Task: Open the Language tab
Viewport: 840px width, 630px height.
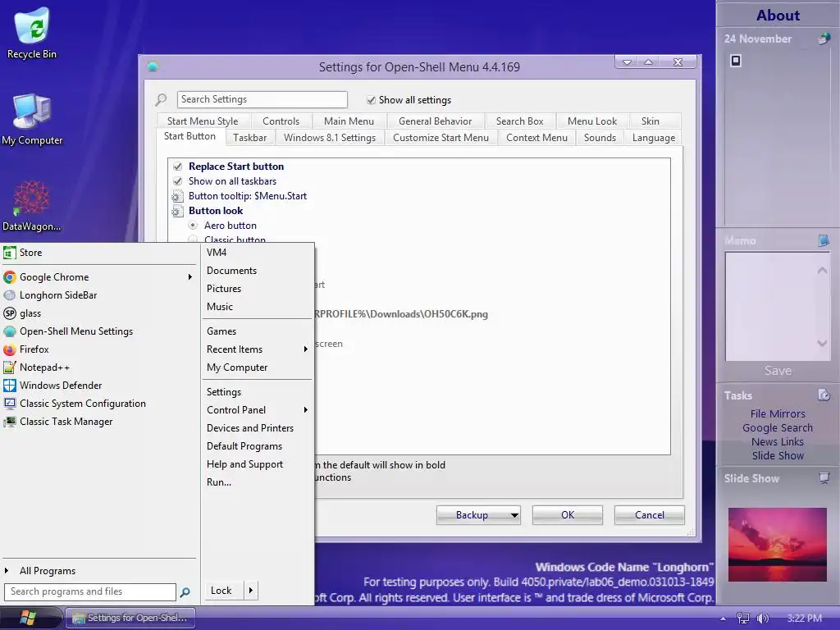Action: pyautogui.click(x=654, y=138)
